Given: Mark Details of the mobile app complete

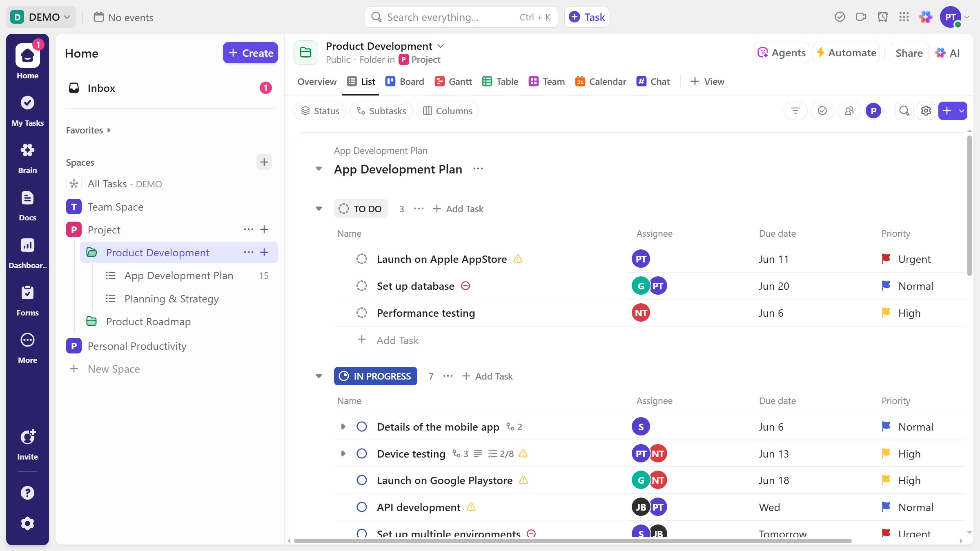Looking at the screenshot, I should [x=361, y=427].
